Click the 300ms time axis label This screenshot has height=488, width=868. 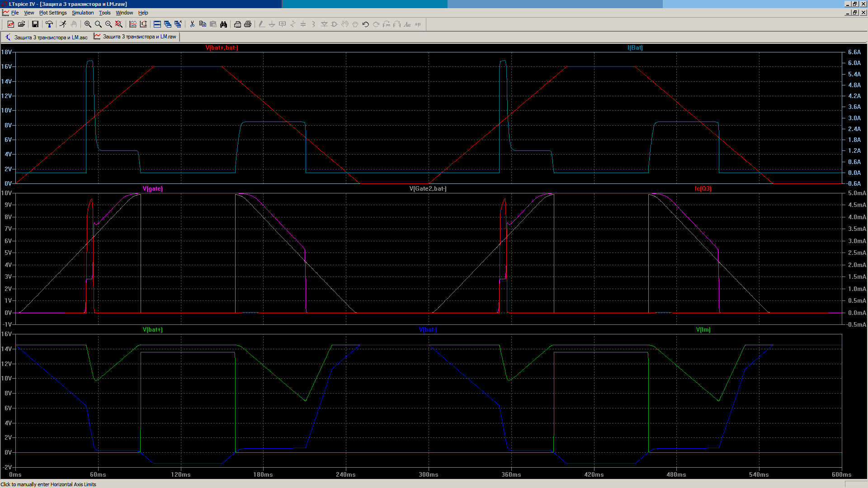click(x=429, y=474)
